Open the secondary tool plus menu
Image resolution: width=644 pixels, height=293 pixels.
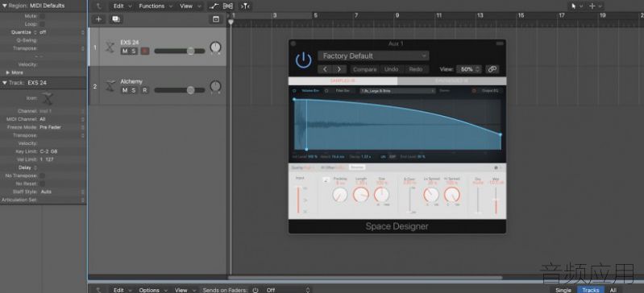point(596,6)
